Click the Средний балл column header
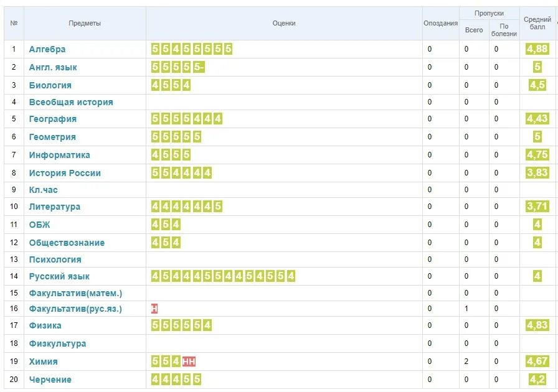The image size is (558, 392). point(537,23)
